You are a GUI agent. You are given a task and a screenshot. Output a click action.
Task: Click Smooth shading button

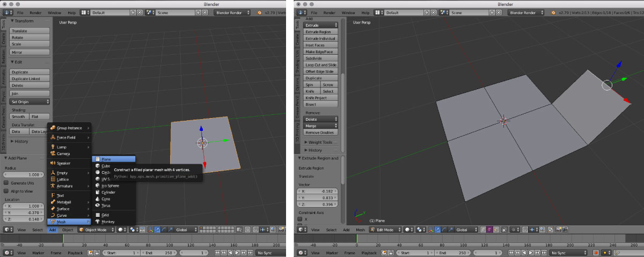[x=19, y=116]
